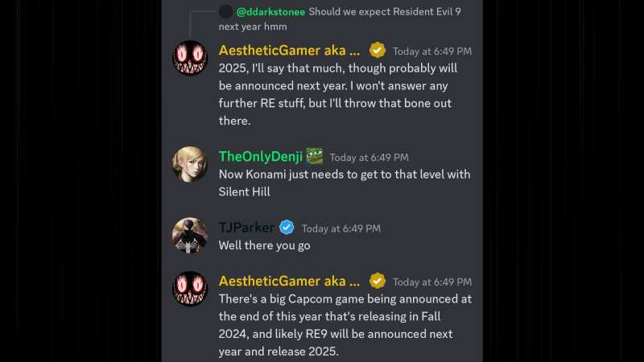Click the timestamp next to TJParker's name
644x362 pixels.
[341, 228]
